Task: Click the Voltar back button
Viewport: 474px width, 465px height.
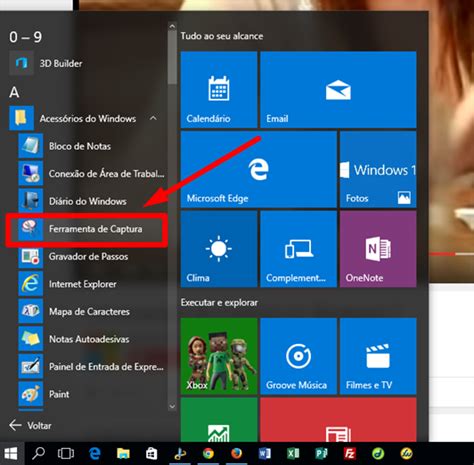Action: [30, 426]
